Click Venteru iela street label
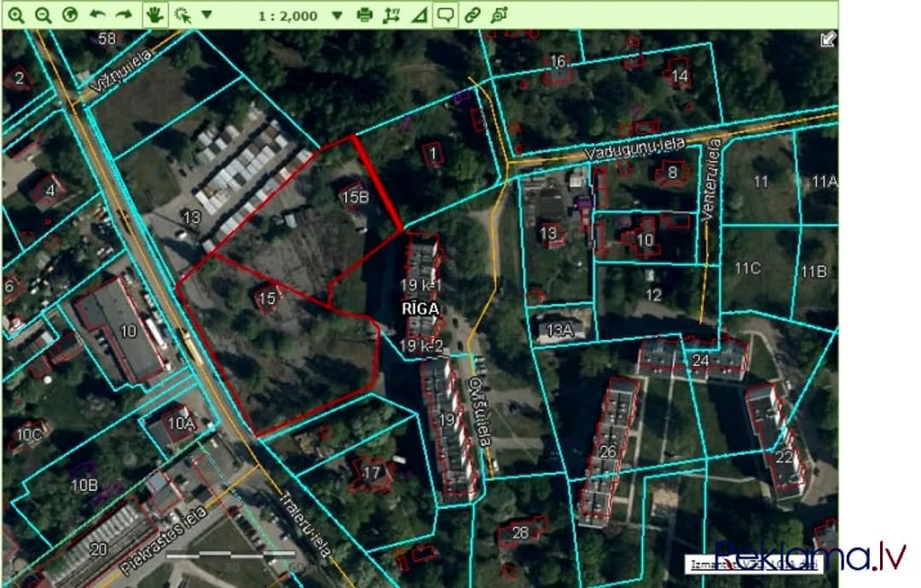 710,180
